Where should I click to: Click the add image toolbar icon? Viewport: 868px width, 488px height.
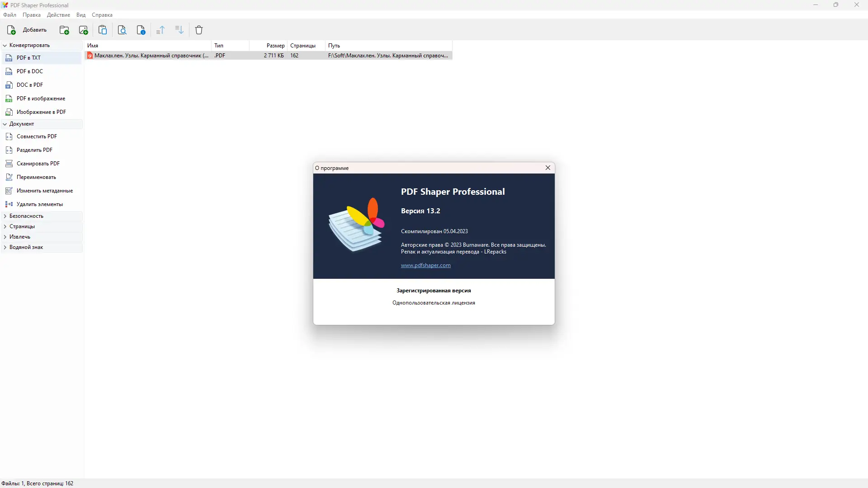tap(83, 30)
